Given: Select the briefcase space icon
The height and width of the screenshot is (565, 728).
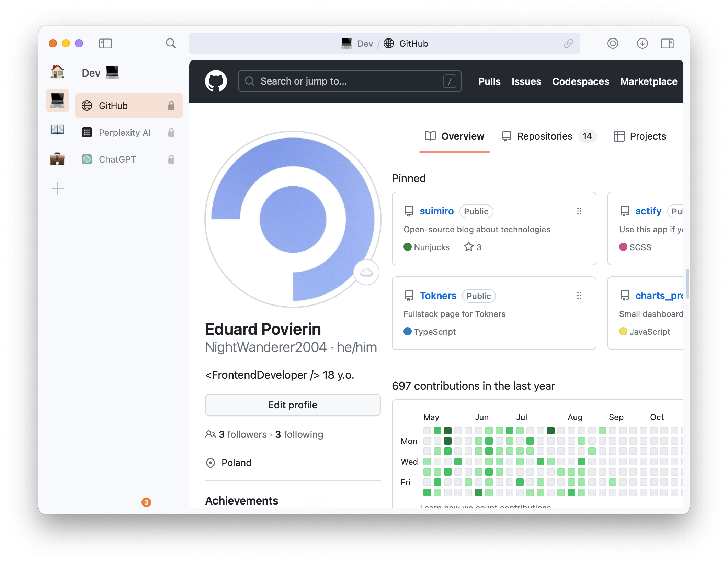Looking at the screenshot, I should click(57, 159).
